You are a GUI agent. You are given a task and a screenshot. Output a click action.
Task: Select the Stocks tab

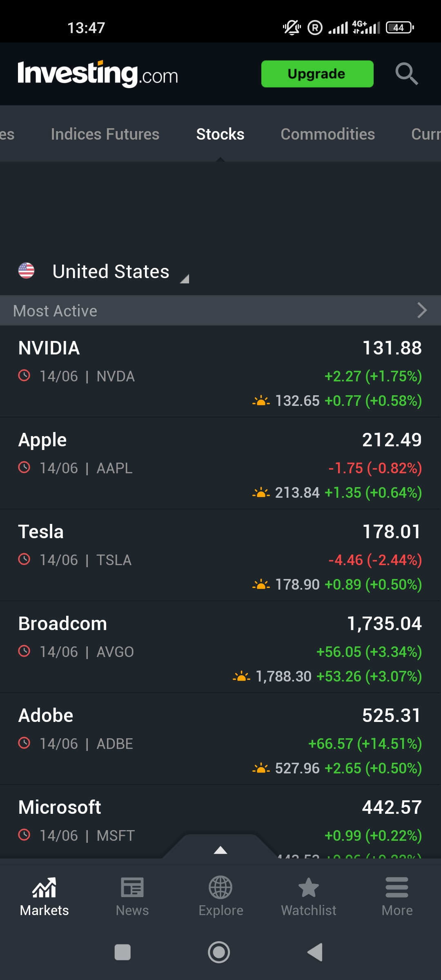(220, 134)
